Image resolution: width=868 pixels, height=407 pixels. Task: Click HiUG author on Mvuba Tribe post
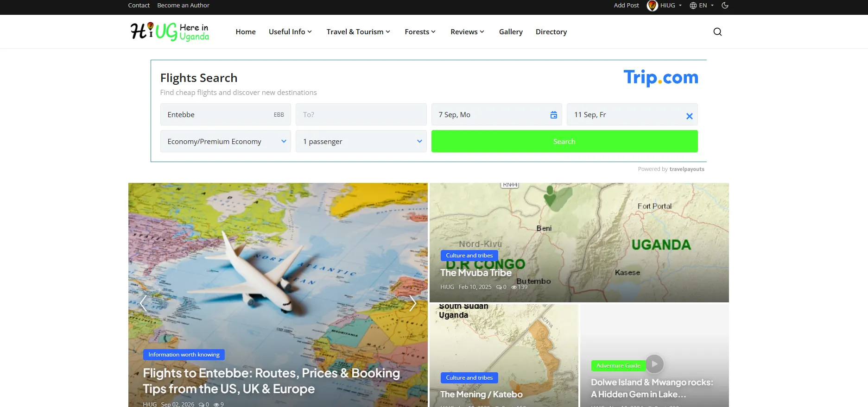[x=447, y=287]
